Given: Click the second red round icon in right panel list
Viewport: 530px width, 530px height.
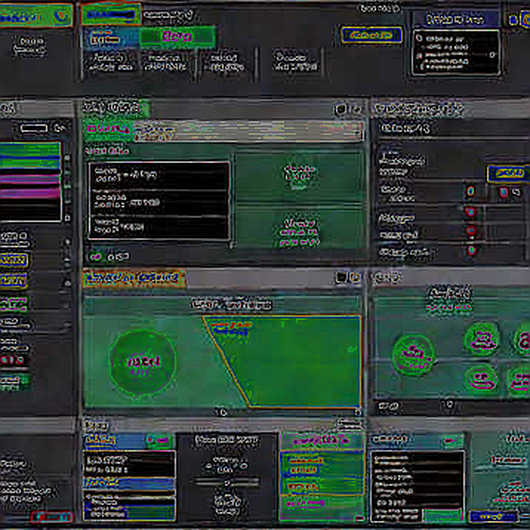Looking at the screenshot, I should [470, 212].
